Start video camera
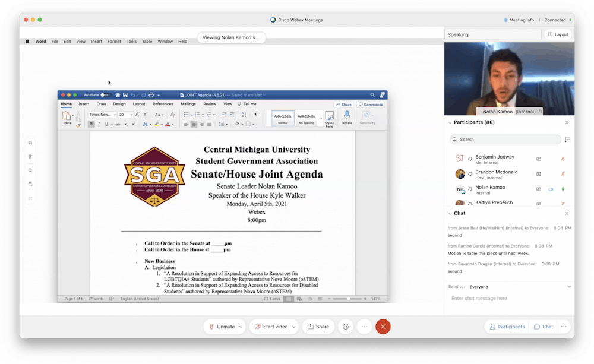The width and height of the screenshot is (594, 364). (x=271, y=327)
